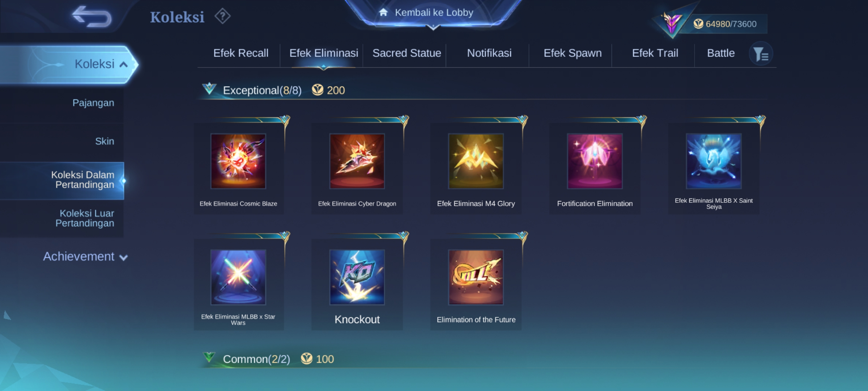The image size is (868, 391).
Task: Open Koleksi Luar Pertandingan menu item
Action: [x=85, y=218]
